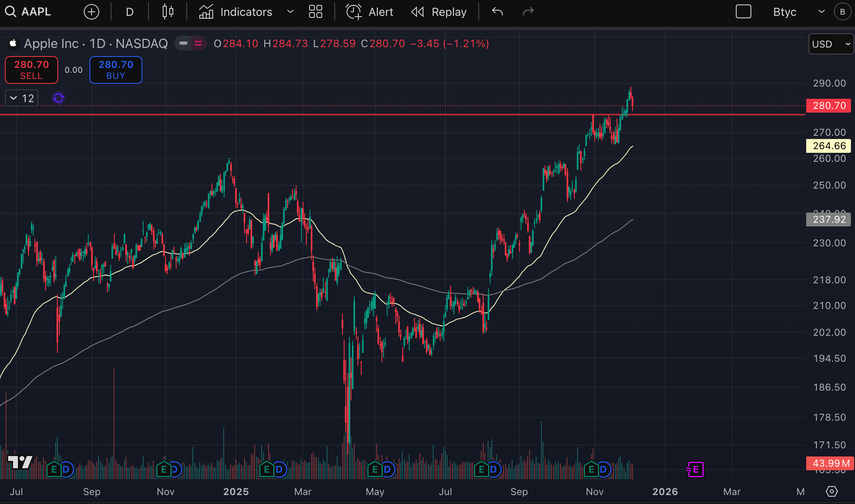Open the Indicators menu
Viewport: 855px width, 504px height.
[236, 12]
